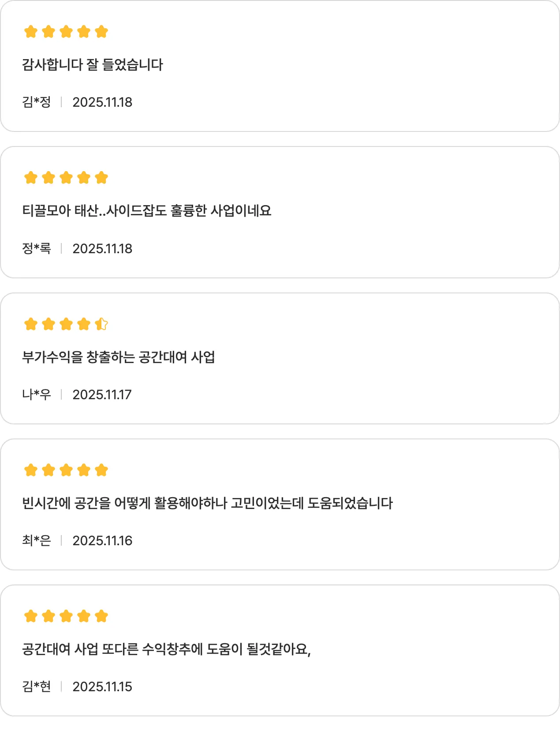This screenshot has height=738, width=560.
Task: Click the half-filled star in 나*우's review
Action: 101,324
